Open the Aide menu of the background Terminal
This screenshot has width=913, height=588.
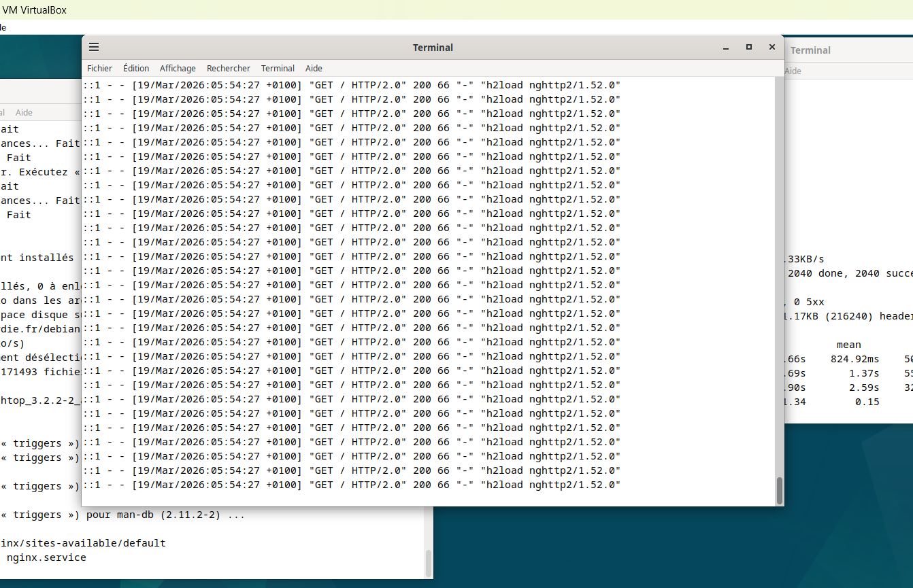click(x=793, y=70)
